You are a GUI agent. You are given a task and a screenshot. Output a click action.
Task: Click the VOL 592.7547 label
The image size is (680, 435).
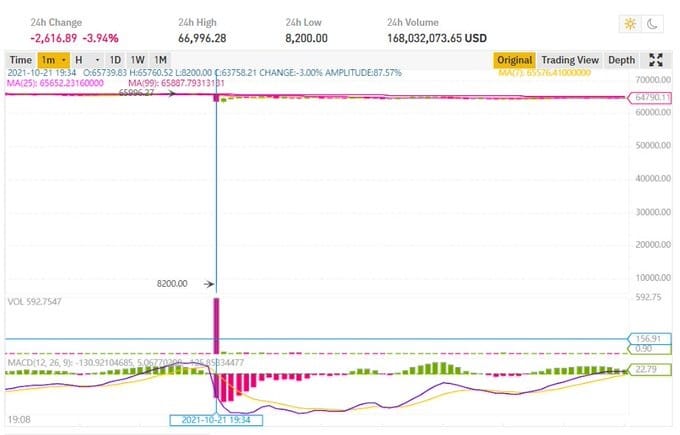[34, 301]
